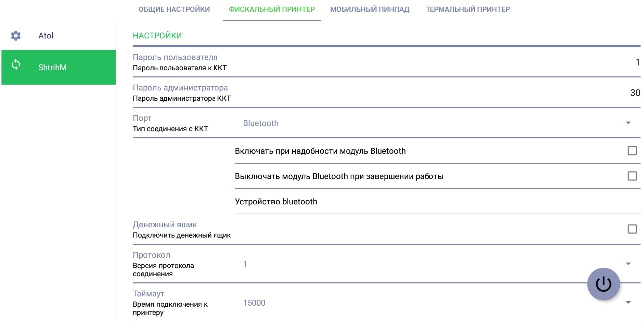Choose ShtrihM printer in sidebar
This screenshot has height=321, width=644.
point(52,67)
